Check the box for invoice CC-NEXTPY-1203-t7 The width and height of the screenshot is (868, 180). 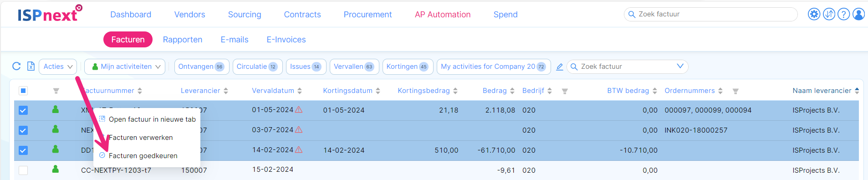23,170
